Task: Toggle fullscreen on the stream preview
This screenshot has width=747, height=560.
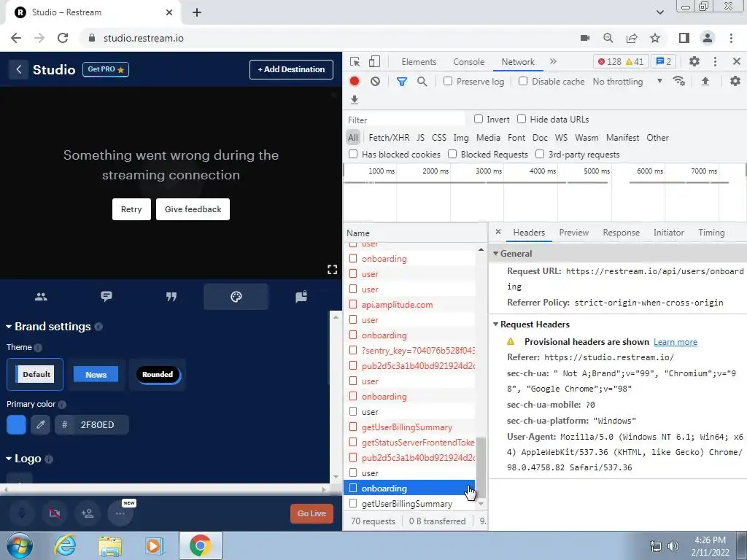Action: (x=332, y=270)
